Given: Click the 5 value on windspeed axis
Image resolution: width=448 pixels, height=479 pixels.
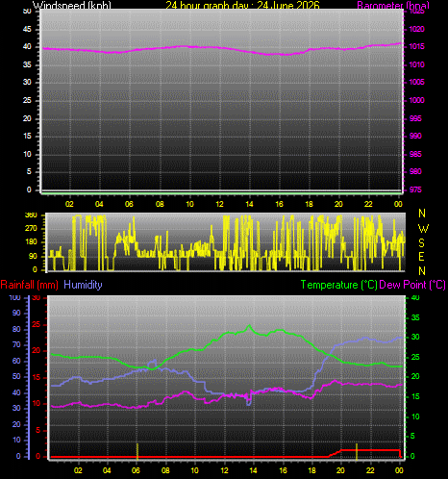Looking at the screenshot, I should click(29, 171).
